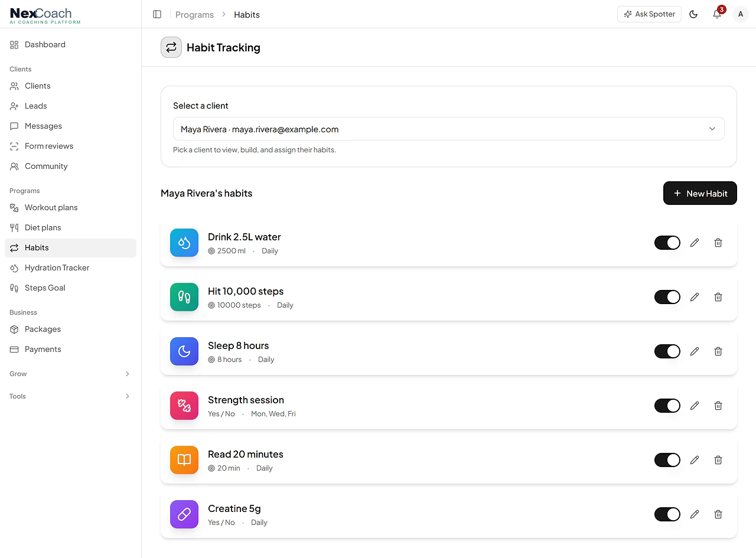Open Messages in the sidebar
Screen dimensions: 756x558
[x=70, y=126]
